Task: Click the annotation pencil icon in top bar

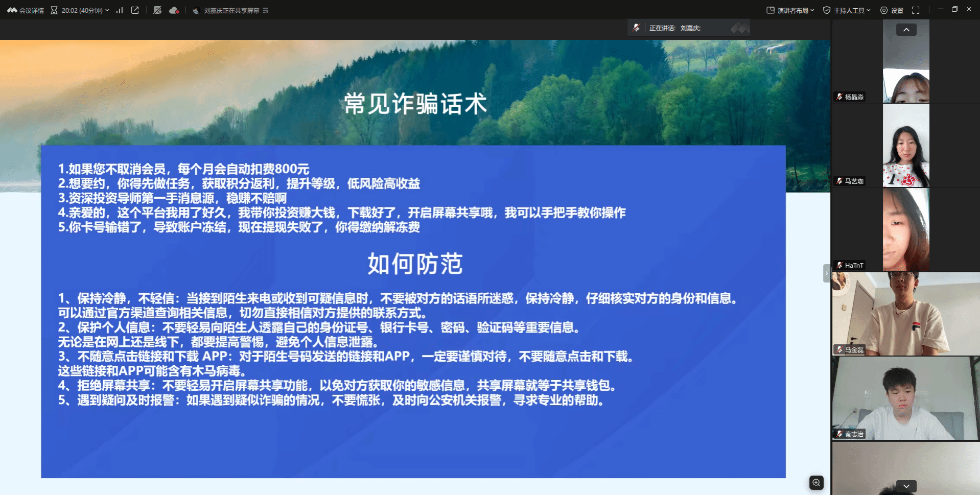Action: pos(157,10)
